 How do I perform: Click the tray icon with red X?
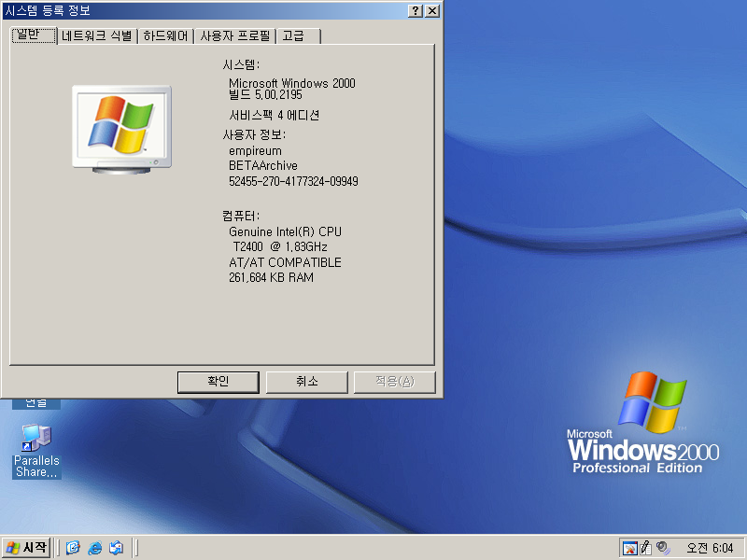[x=629, y=548]
